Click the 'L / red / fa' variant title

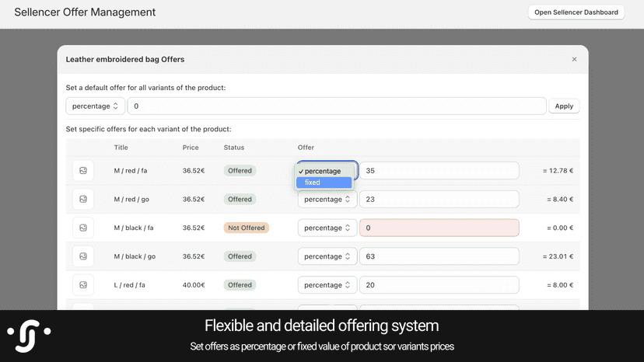point(129,285)
